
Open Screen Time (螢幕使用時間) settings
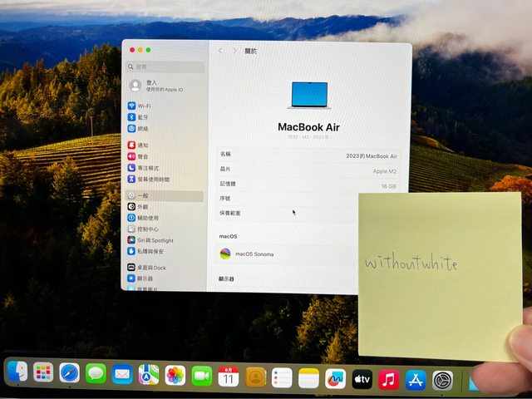(x=152, y=180)
